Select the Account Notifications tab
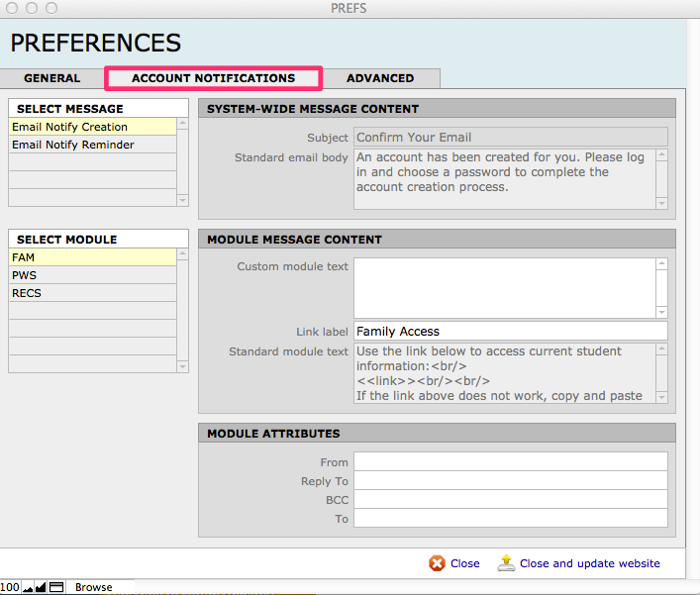700x595 pixels. (x=213, y=78)
